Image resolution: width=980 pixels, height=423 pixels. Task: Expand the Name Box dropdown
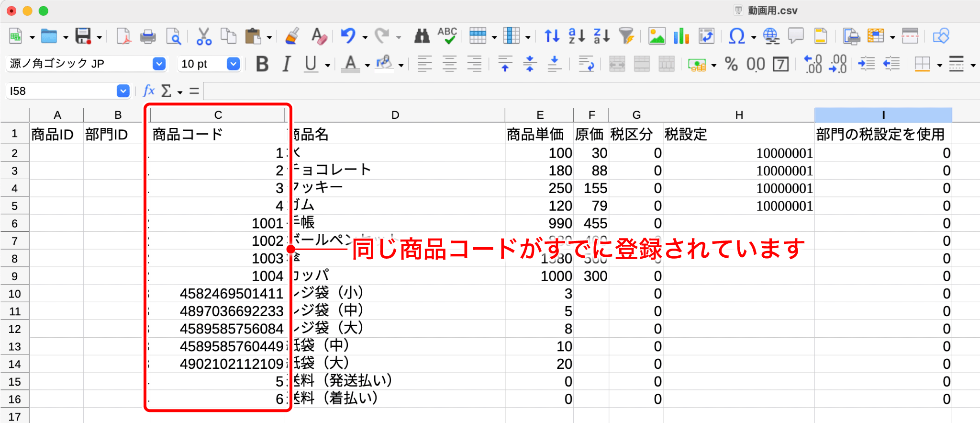(123, 91)
